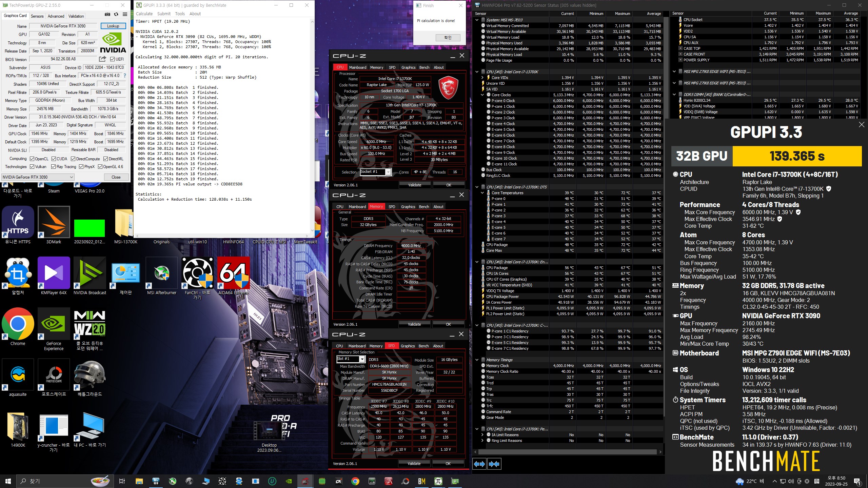Click the GPUPI output vertical scrollbar
Screen dimensions: 868x488
point(312,125)
